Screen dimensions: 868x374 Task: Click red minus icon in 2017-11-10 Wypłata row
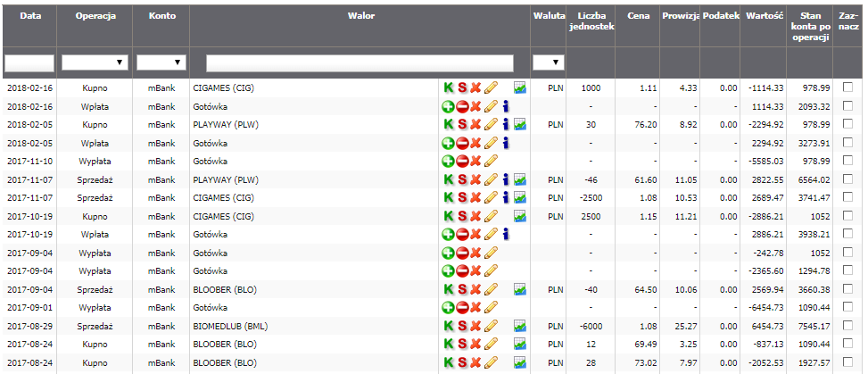tap(462, 161)
